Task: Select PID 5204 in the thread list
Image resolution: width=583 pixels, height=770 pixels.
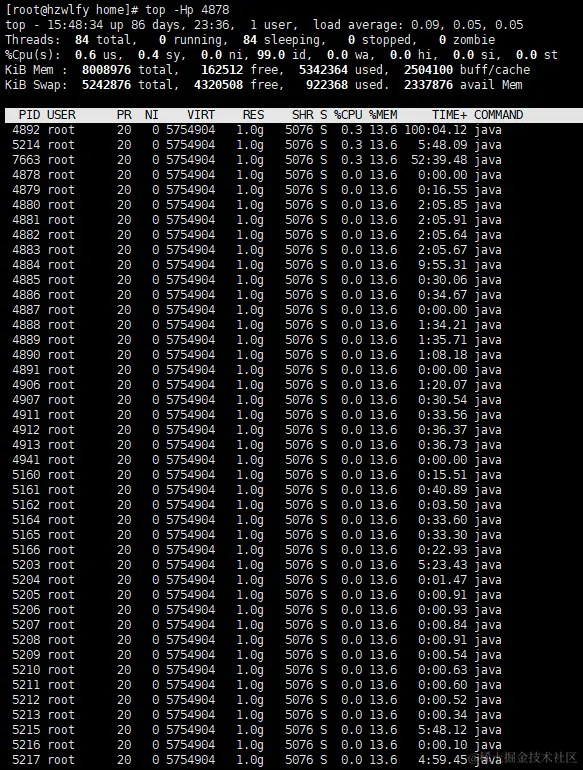Action: pyautogui.click(x=26, y=579)
